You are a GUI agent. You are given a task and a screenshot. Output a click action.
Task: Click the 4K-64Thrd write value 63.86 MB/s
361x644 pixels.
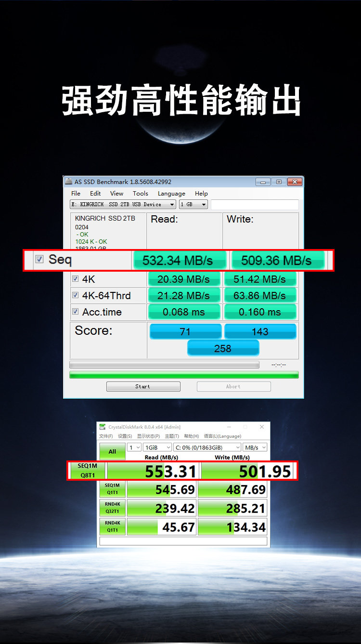pyautogui.click(x=260, y=295)
